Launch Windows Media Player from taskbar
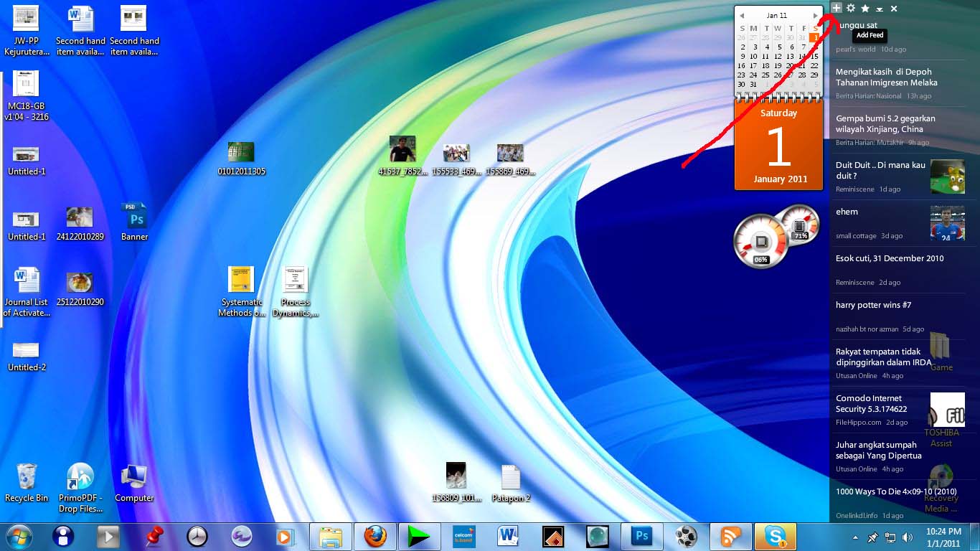The image size is (980, 551). click(284, 536)
